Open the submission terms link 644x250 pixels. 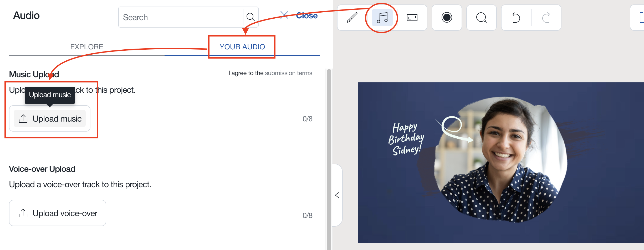(x=288, y=73)
